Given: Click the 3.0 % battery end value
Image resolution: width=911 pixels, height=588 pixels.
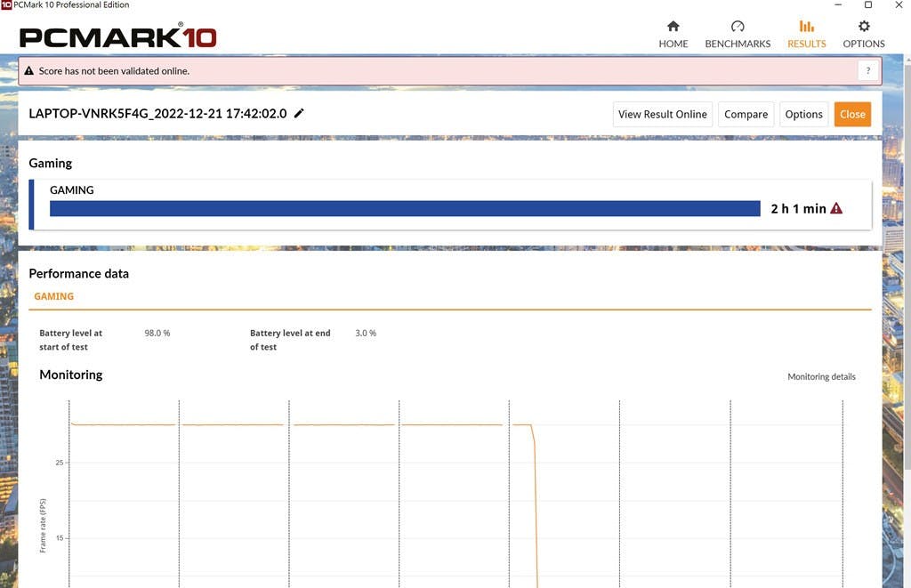Looking at the screenshot, I should click(366, 333).
